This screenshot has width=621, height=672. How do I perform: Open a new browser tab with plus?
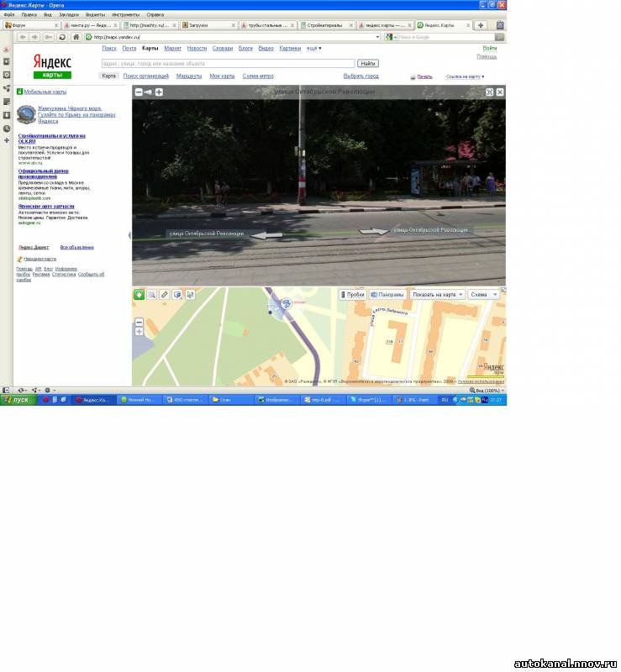[481, 25]
